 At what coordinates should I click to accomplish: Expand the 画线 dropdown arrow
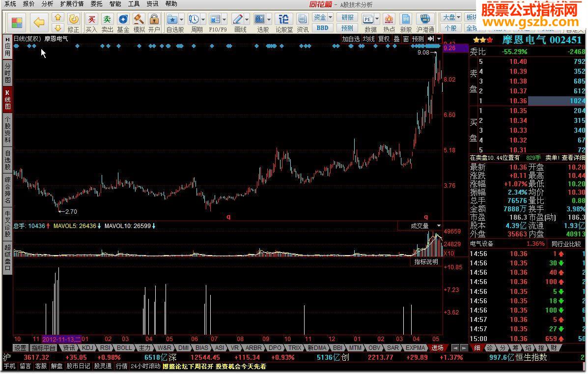(x=247, y=19)
